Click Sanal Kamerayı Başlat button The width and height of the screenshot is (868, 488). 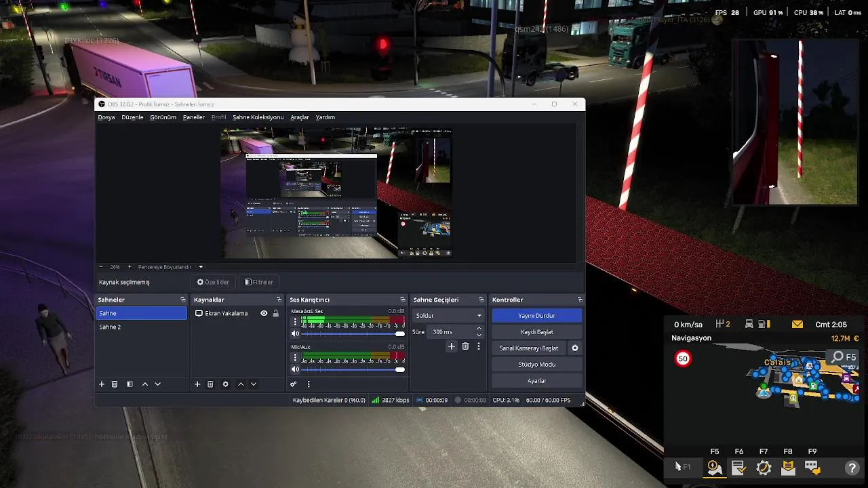click(529, 348)
